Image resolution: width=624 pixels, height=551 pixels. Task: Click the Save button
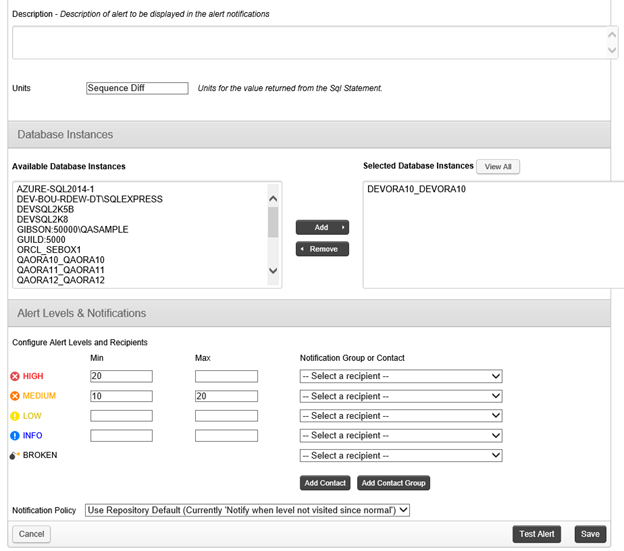coord(590,534)
